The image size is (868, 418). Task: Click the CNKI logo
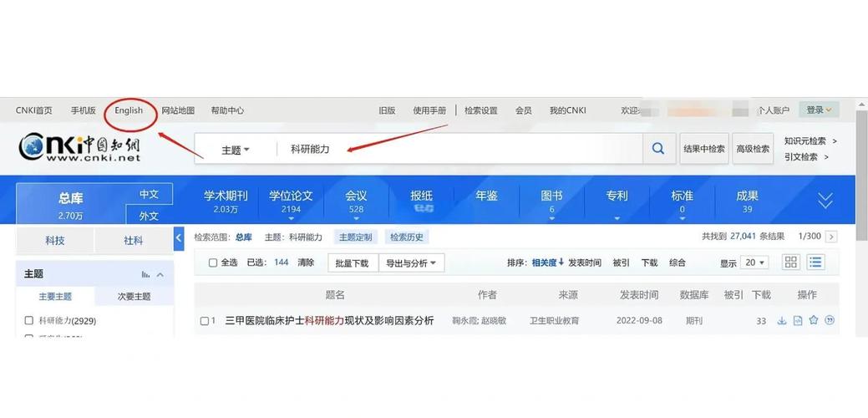(x=79, y=147)
